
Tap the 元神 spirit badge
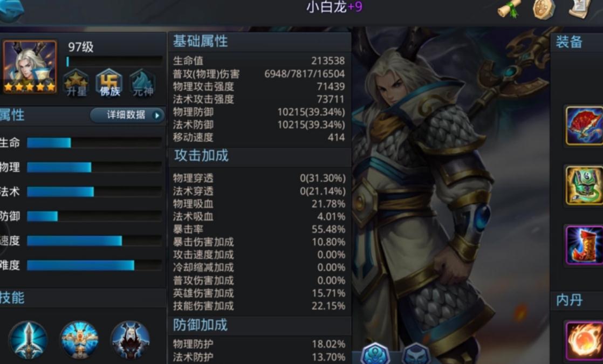click(x=143, y=84)
